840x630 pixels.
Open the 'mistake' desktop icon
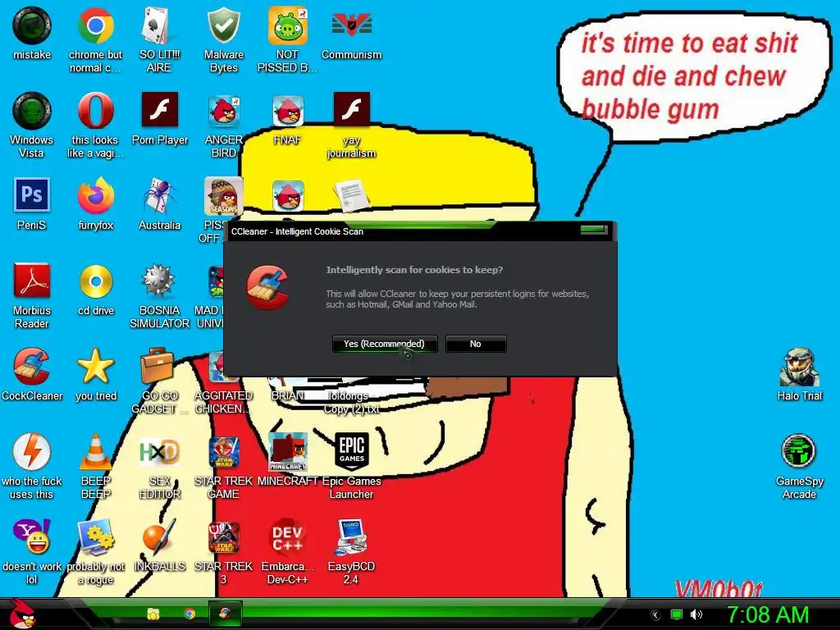coord(32,33)
